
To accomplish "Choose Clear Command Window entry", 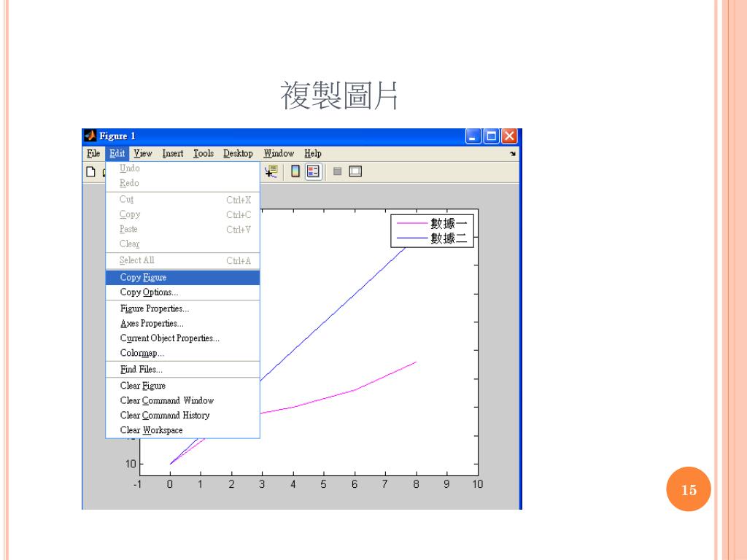I will click(x=183, y=400).
